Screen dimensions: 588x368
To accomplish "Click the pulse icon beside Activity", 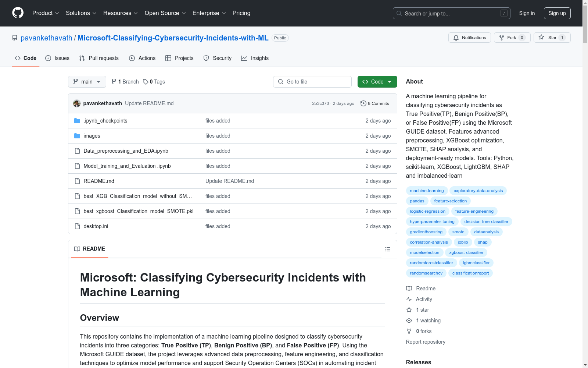I will pyautogui.click(x=409, y=299).
